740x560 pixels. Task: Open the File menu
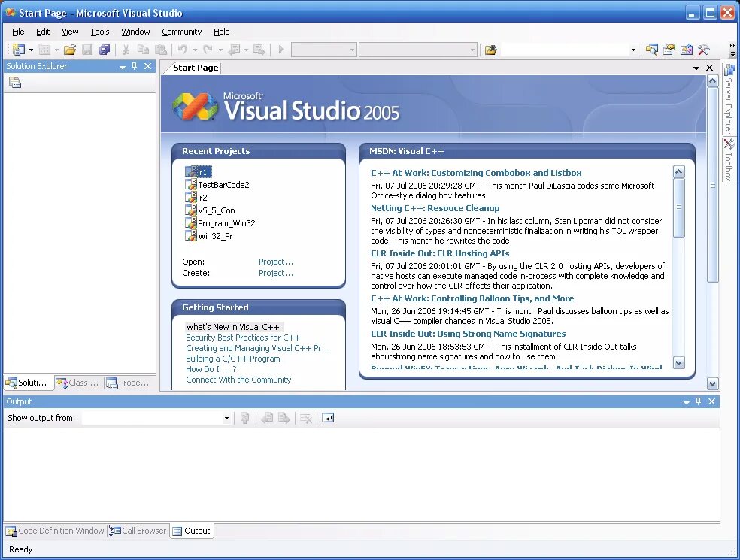click(x=18, y=32)
